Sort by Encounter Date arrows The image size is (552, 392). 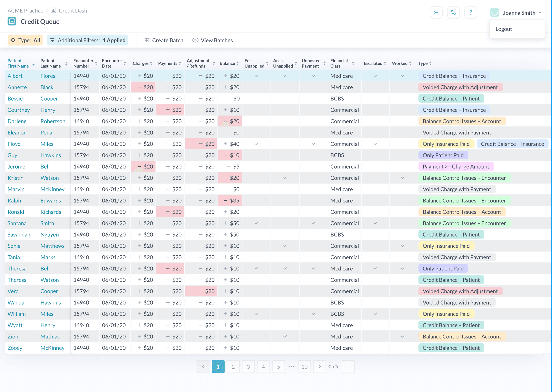125,63
